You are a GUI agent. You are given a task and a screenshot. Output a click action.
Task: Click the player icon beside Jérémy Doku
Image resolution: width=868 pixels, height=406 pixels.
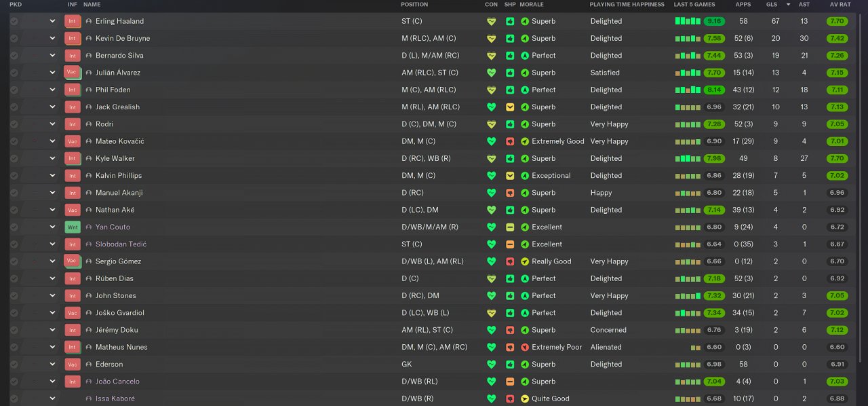(89, 330)
